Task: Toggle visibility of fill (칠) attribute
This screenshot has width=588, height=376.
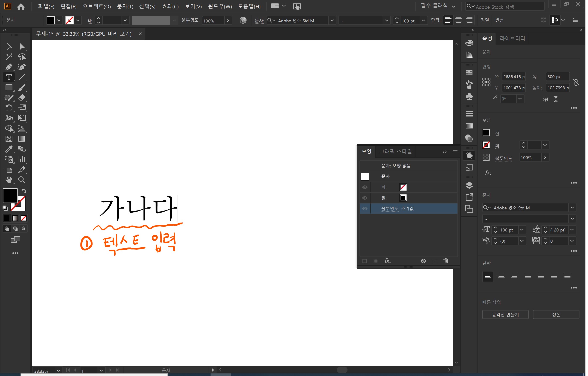Action: 365,198
